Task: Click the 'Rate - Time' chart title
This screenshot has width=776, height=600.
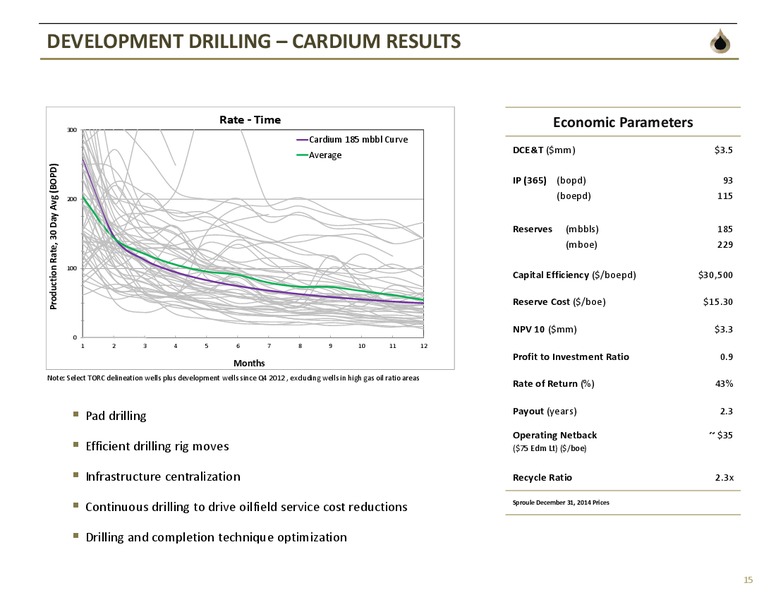Action: (x=250, y=120)
